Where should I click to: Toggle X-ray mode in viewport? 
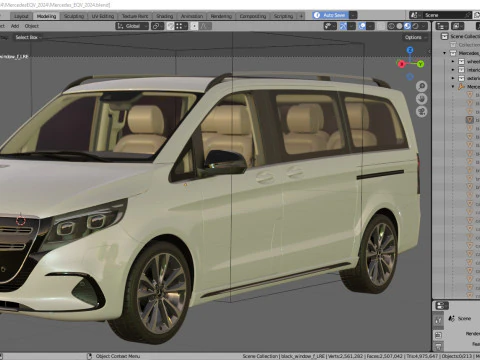tap(381, 26)
